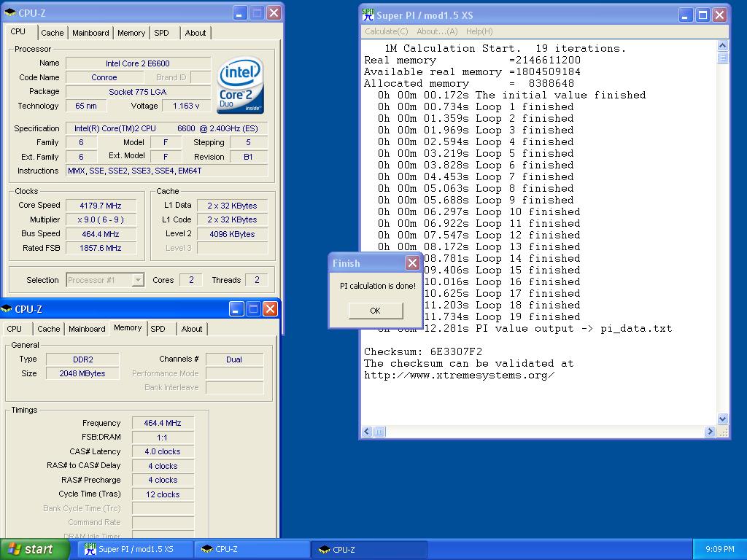
Task: Activate Super PI / mod1.5 XS taskbar button
Action: (x=135, y=549)
